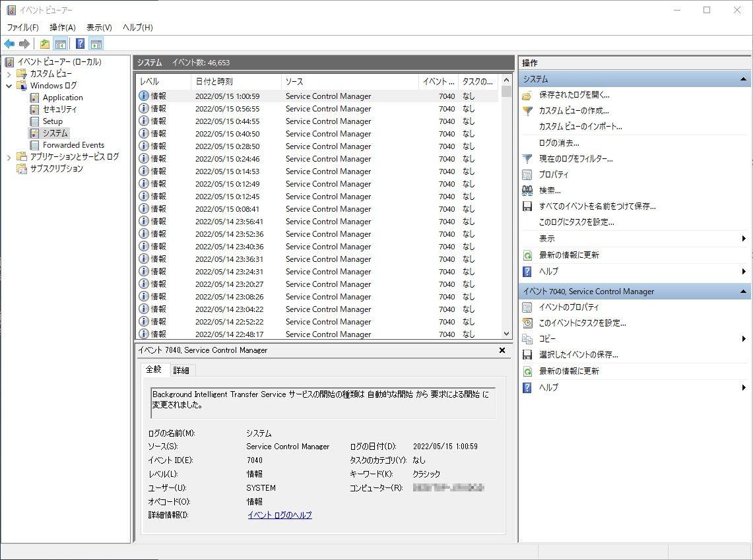Click the save all events floppy disk icon

[x=527, y=206]
